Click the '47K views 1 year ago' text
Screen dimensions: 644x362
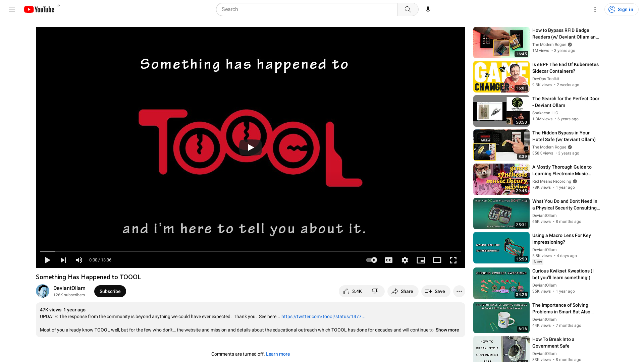pos(63,310)
